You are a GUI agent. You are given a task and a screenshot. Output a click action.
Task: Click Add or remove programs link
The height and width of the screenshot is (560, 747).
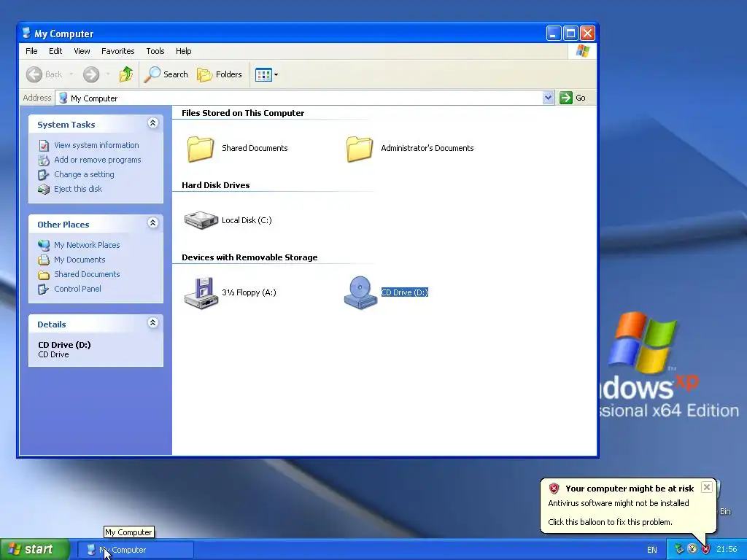tap(97, 160)
